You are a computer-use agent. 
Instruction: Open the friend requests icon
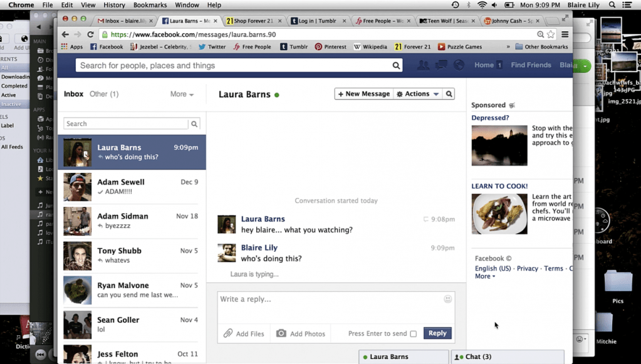(423, 65)
